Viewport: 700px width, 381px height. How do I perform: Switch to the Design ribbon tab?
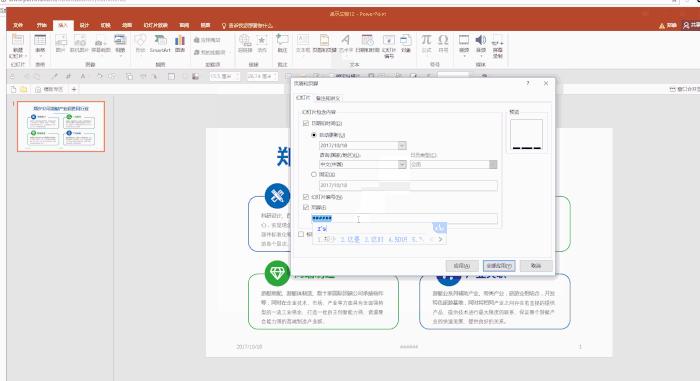[x=84, y=25]
